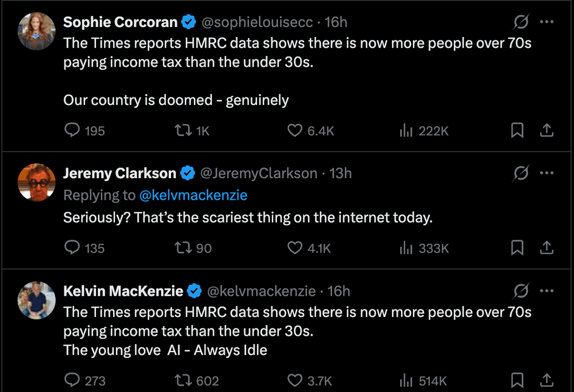Viewport: 574px width, 392px height.
Task: Open Kelvin MacKenzie's avatar thumbnail
Action: coord(37,300)
